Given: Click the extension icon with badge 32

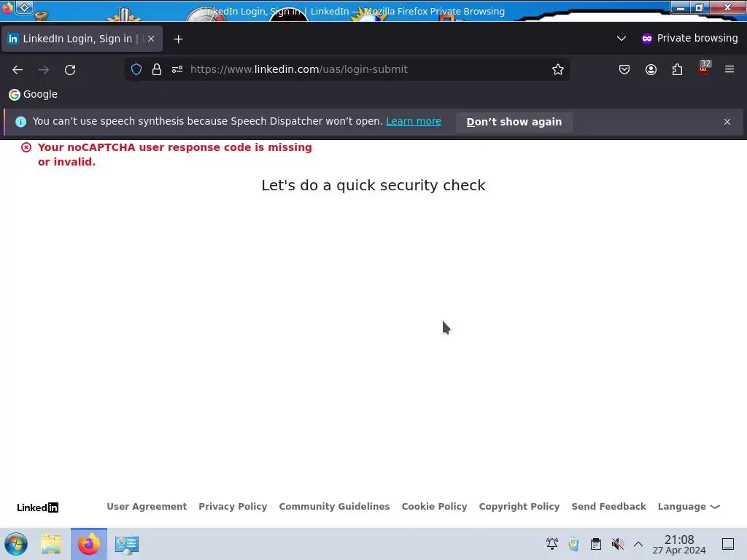Looking at the screenshot, I should (x=704, y=69).
